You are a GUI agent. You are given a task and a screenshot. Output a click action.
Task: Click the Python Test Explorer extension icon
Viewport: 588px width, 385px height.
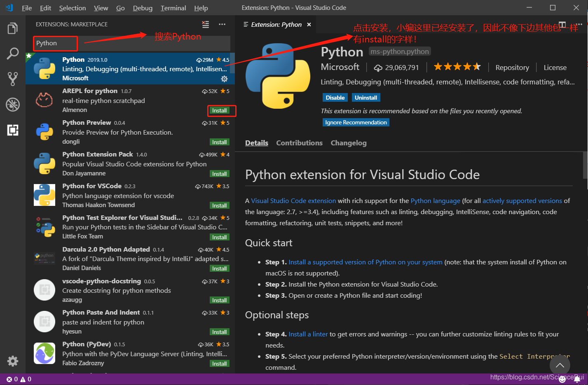pos(45,227)
